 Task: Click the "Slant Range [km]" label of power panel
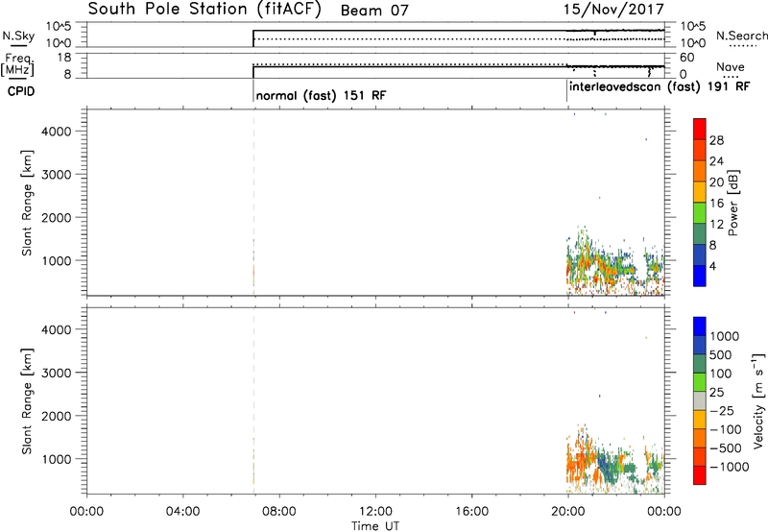27,203
